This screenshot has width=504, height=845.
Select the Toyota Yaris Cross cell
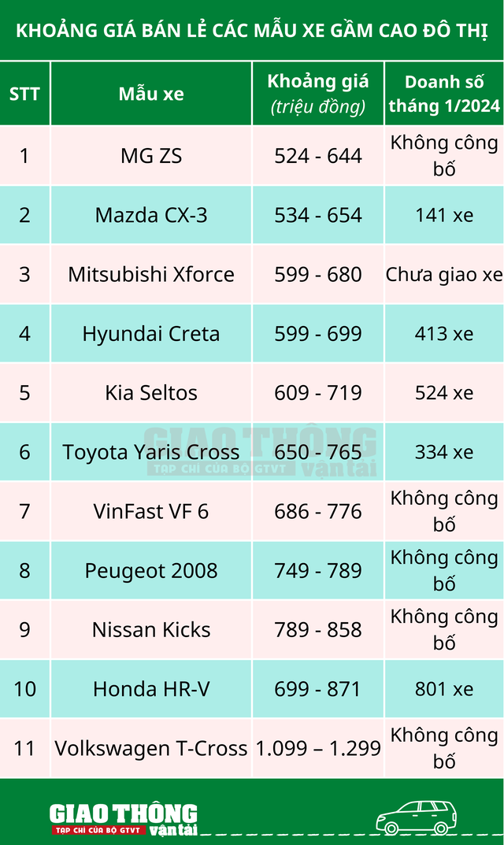click(151, 452)
